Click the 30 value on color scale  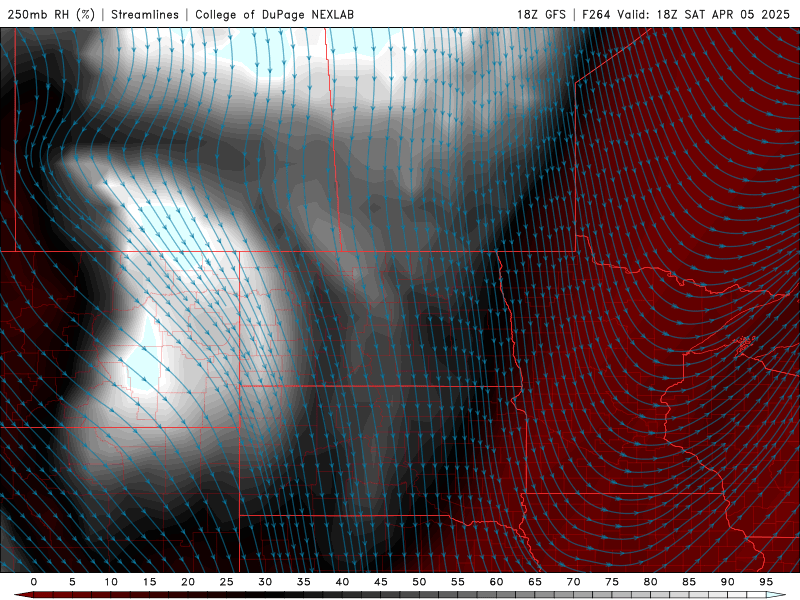coord(265,582)
